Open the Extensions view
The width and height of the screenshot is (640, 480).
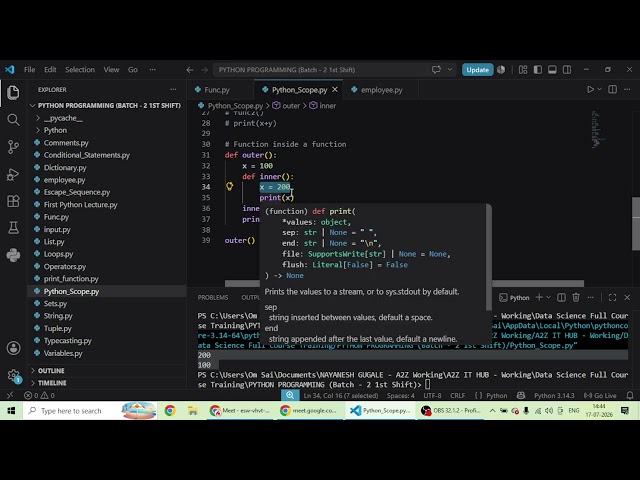13,201
